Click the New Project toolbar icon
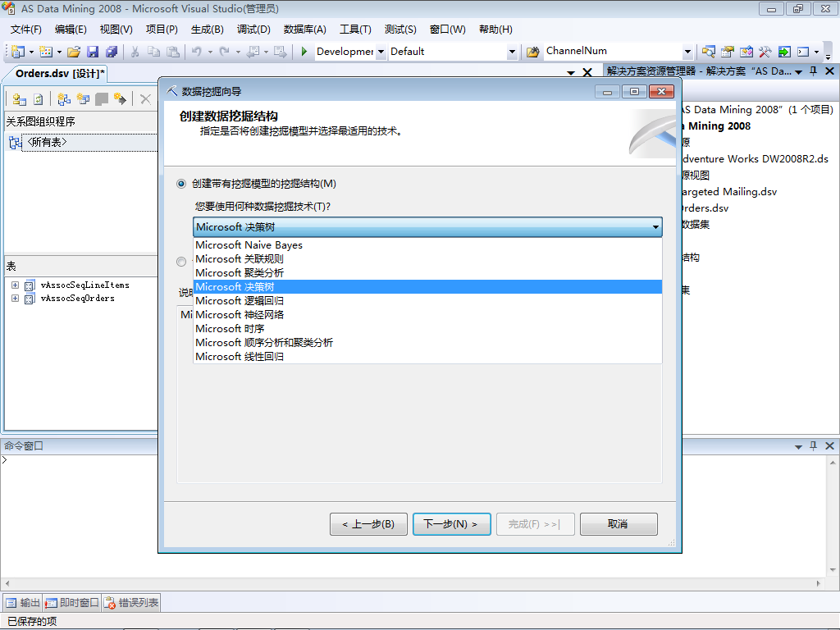Screen dimensions: 840x630 (18, 52)
